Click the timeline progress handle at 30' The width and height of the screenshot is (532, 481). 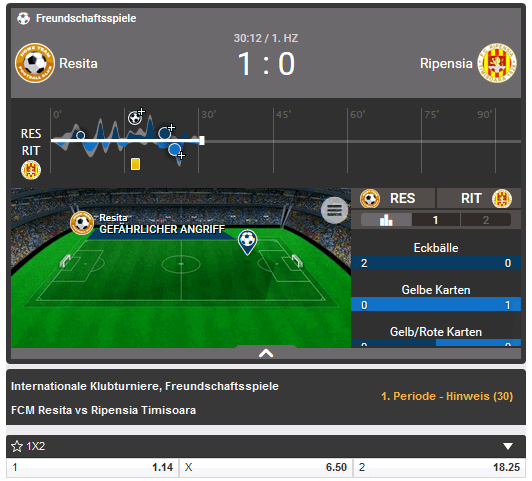(x=202, y=140)
